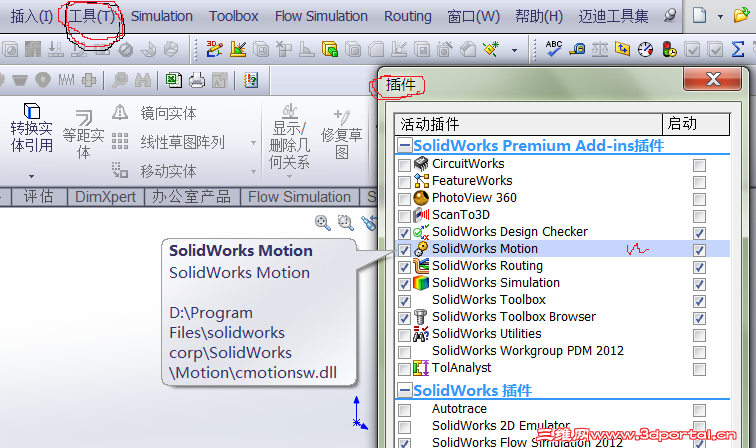This screenshot has width=756, height=448.
Task: Toggle SolidWorks Simulation startup checkbox
Action: pos(700,284)
